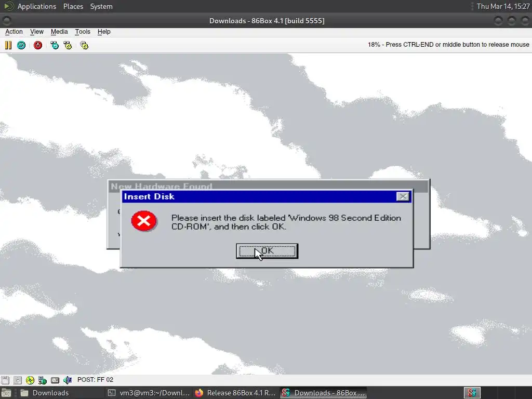Switch to vm3 terminal window in taskbar

[149, 393]
